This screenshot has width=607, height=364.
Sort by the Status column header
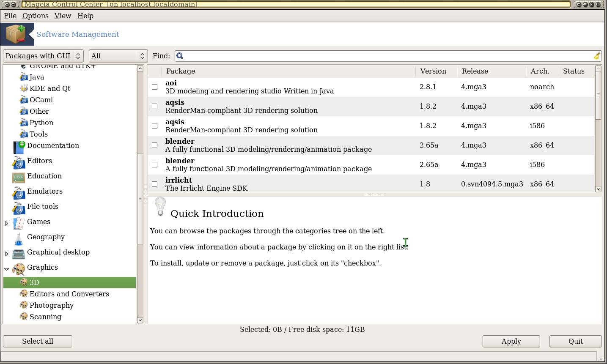tap(577, 71)
